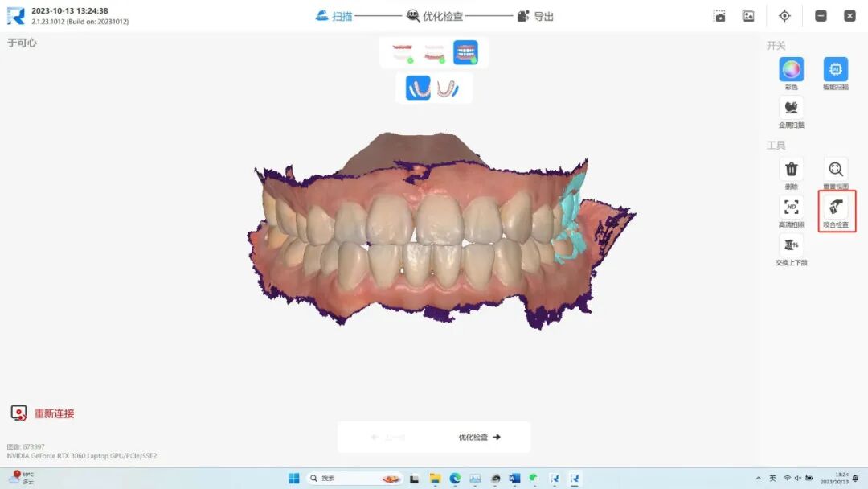Click the crosshair target icon at top right

click(x=785, y=16)
